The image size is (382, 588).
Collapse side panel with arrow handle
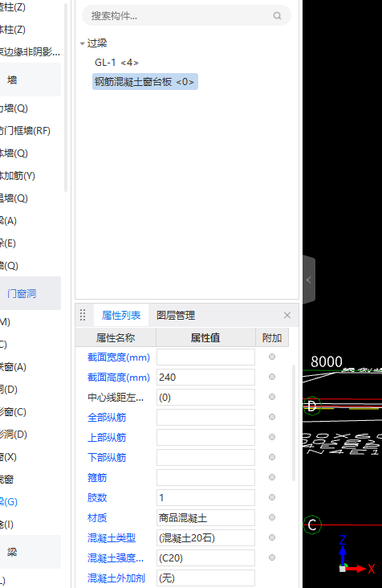pyautogui.click(x=309, y=280)
